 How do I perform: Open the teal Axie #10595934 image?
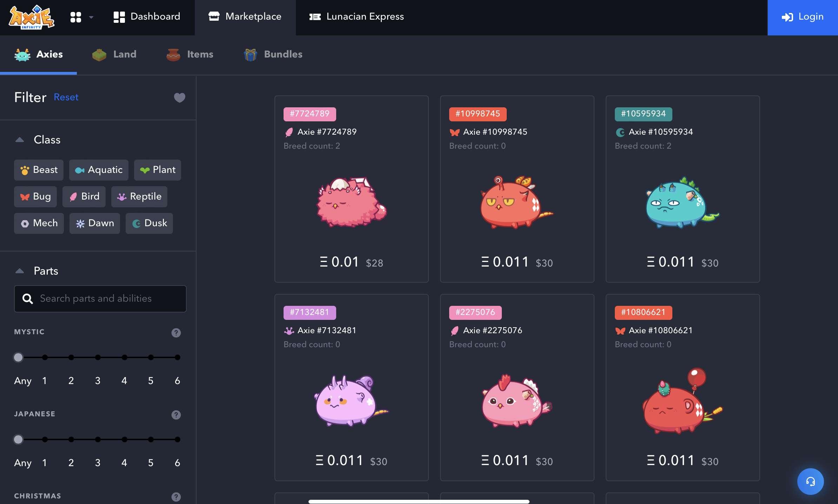(683, 202)
